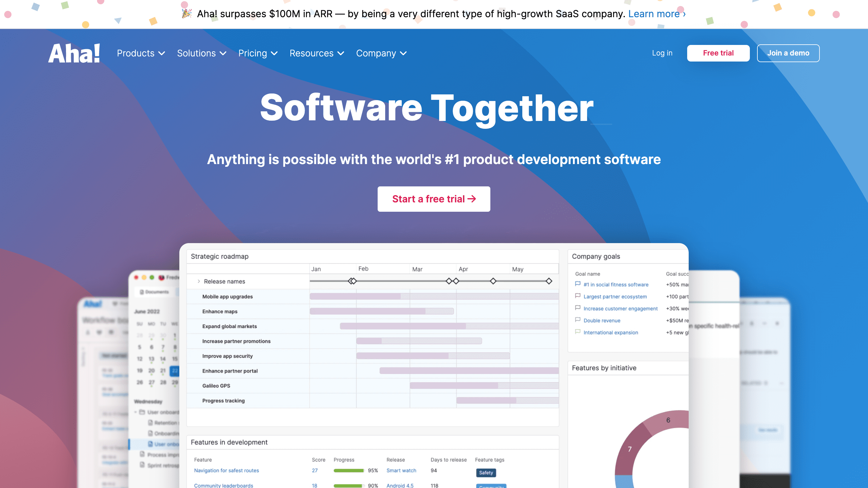Image resolution: width=868 pixels, height=488 pixels.
Task: Expand the Release names row
Action: coord(199,281)
